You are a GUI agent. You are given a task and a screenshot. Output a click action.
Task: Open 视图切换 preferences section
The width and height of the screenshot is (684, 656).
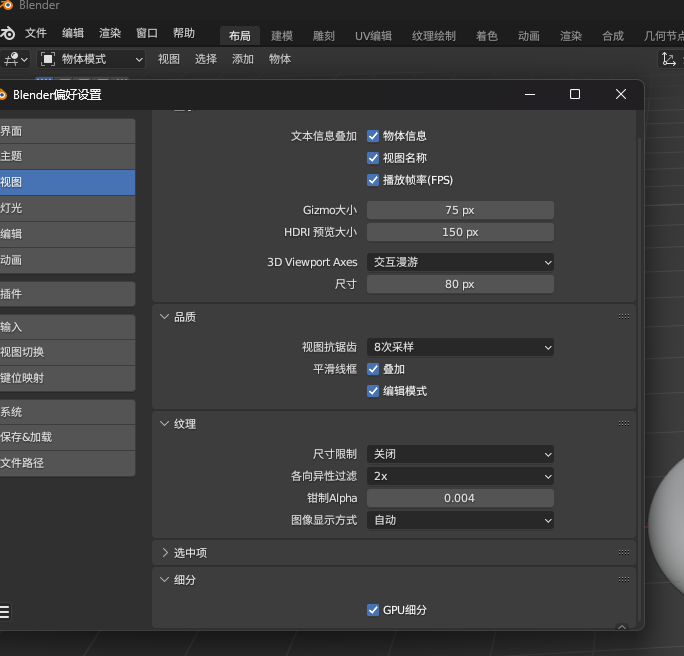coord(67,352)
